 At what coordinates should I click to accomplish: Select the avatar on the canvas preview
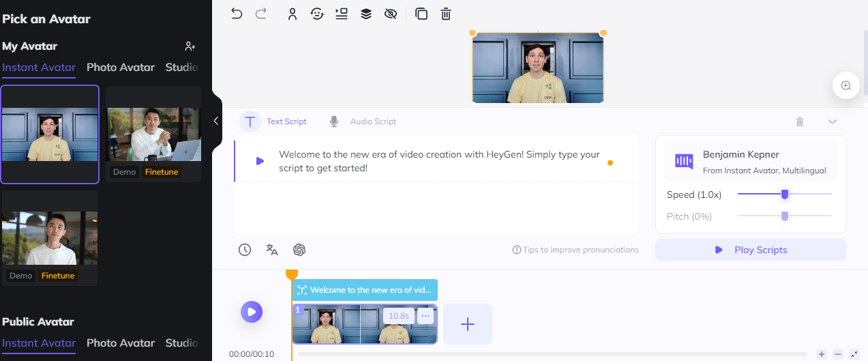[x=538, y=68]
